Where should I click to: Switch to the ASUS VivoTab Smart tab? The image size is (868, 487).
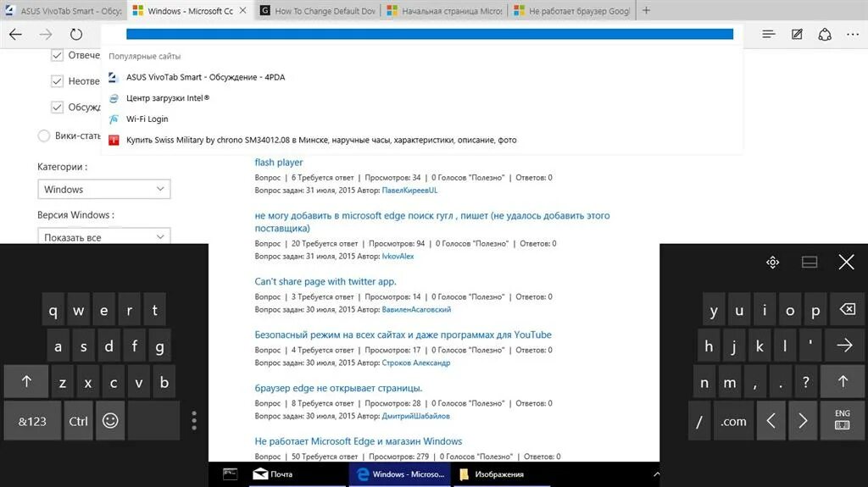[63, 10]
